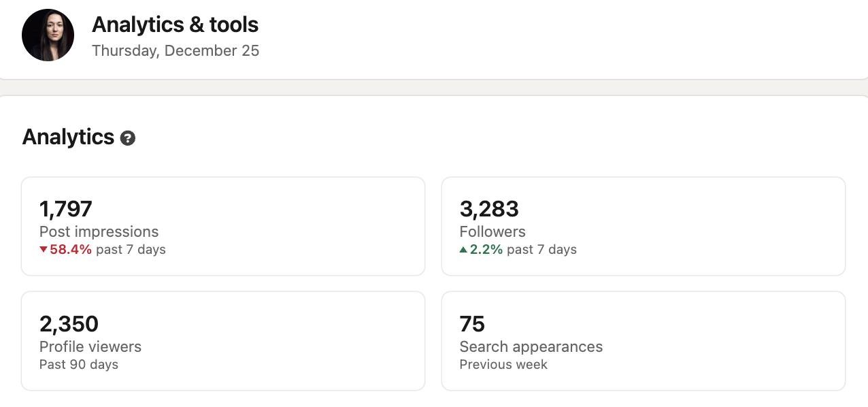Select the Profile viewers label
Image resolution: width=868 pixels, height=407 pixels.
[x=90, y=346]
